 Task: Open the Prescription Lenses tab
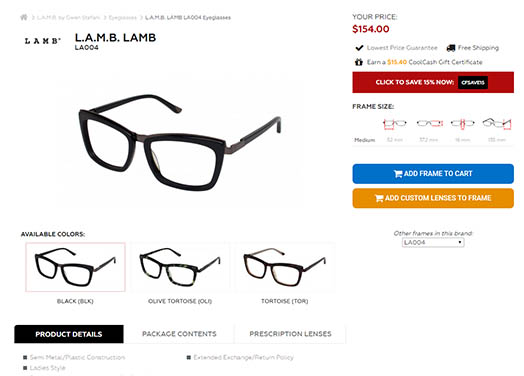point(290,334)
